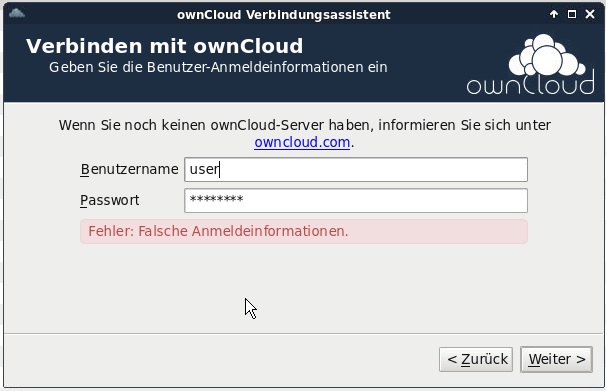Click the Benutzername label
The image size is (606, 391).
(129, 169)
